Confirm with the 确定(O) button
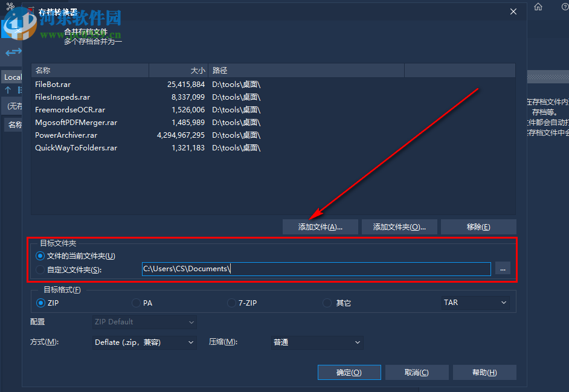Viewport: 569px width, 392px height. click(x=349, y=372)
